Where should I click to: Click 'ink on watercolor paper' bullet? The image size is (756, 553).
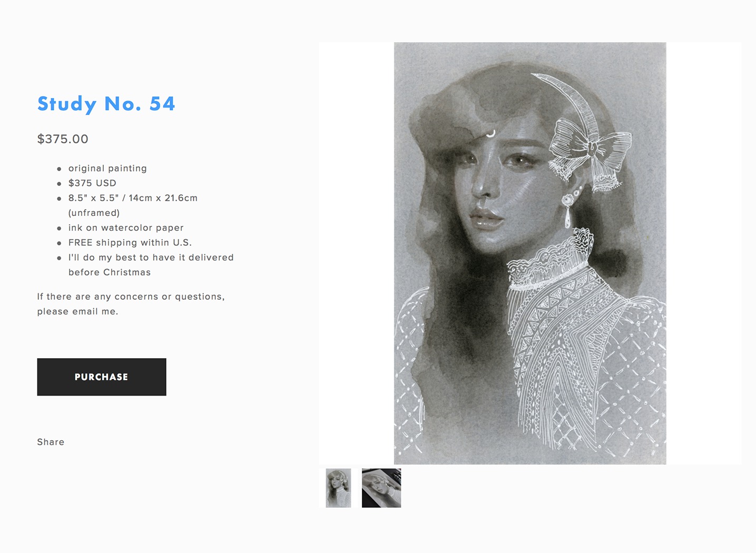click(x=126, y=228)
